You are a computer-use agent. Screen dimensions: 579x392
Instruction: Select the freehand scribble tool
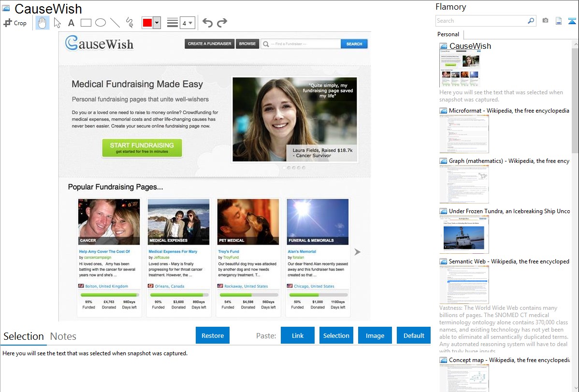pyautogui.click(x=130, y=23)
